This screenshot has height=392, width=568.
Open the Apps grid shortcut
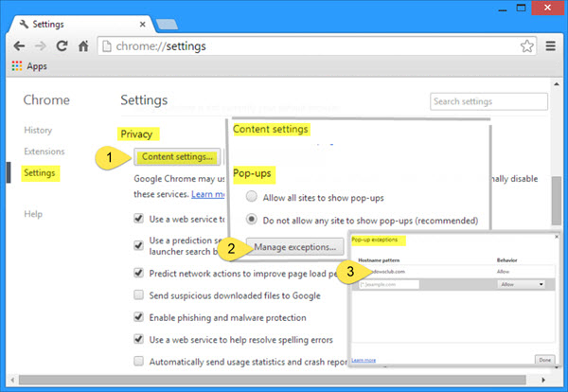pyautogui.click(x=17, y=66)
